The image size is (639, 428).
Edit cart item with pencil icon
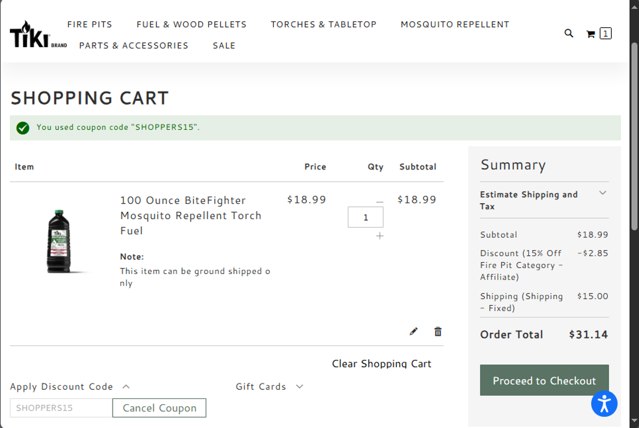tap(414, 331)
